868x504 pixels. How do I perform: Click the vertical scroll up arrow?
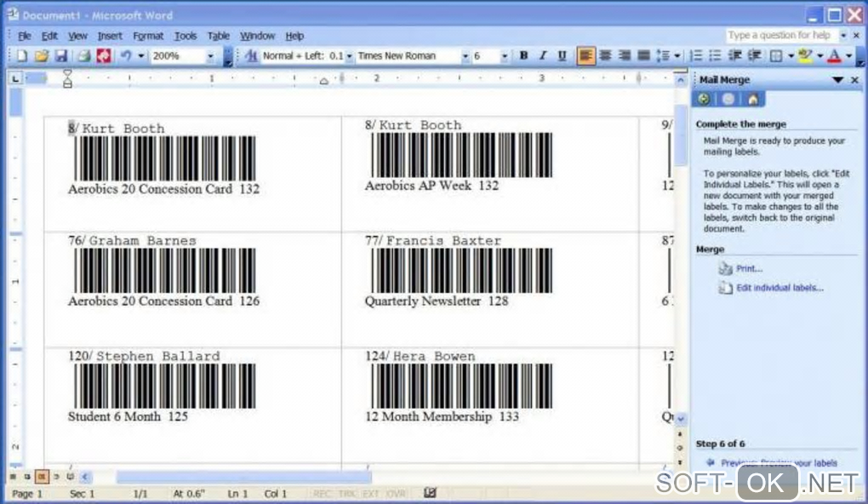pos(681,80)
